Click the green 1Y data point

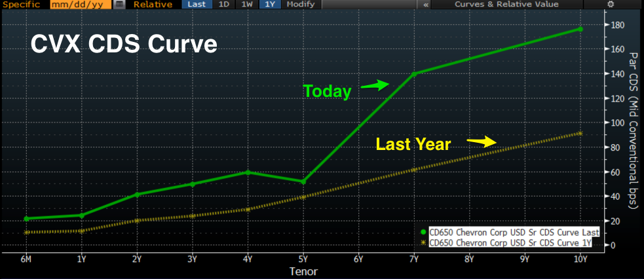pyautogui.click(x=82, y=215)
